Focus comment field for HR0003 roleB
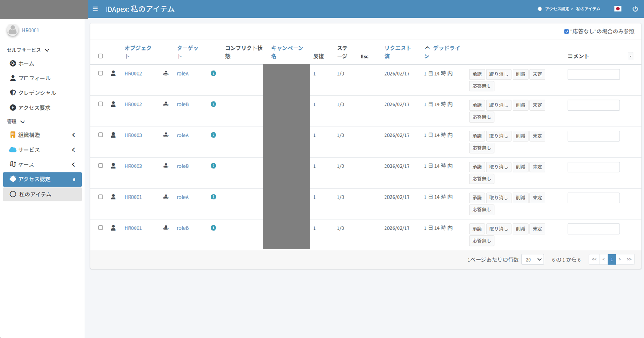644x338 pixels. (x=593, y=167)
